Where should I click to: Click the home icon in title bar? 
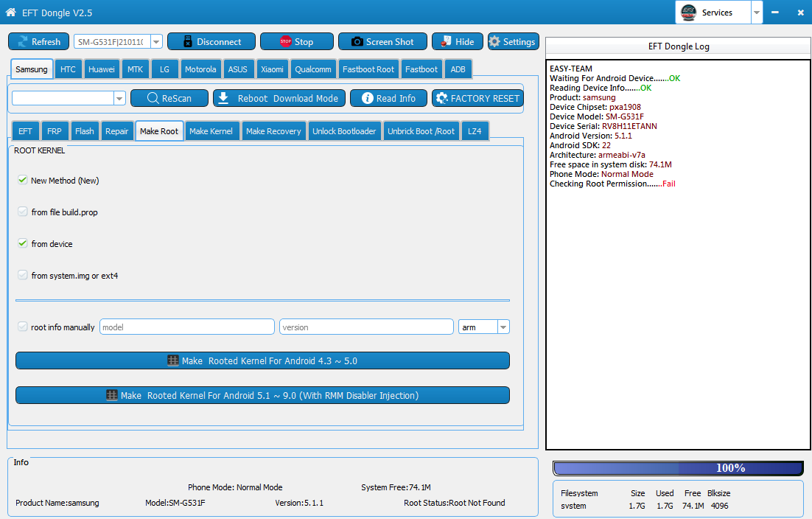11,12
